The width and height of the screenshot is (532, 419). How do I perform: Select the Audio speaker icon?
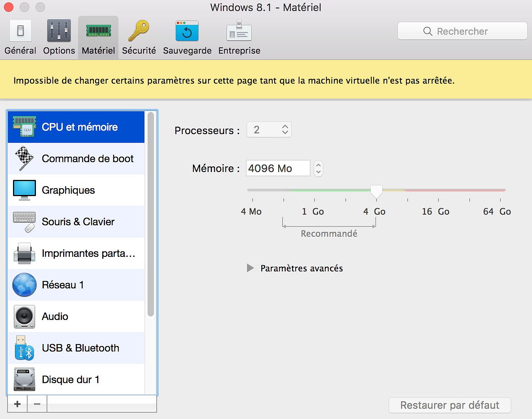[24, 316]
